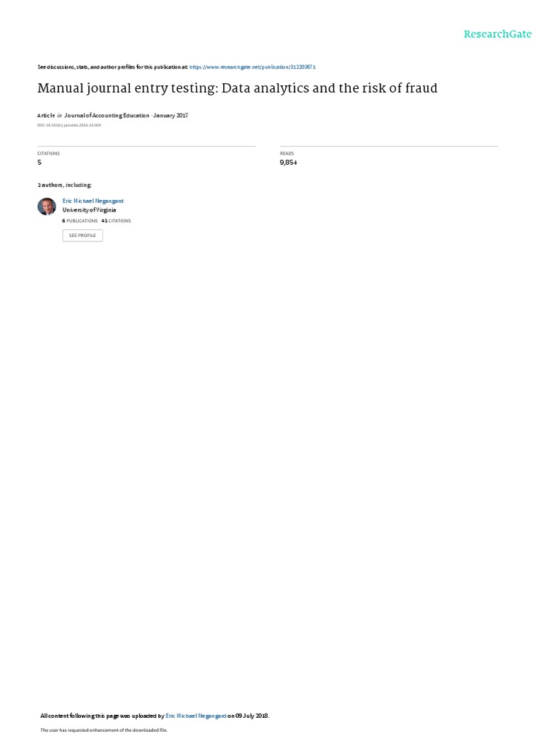
Task: Click the citations count of 5
Action: pyautogui.click(x=39, y=163)
